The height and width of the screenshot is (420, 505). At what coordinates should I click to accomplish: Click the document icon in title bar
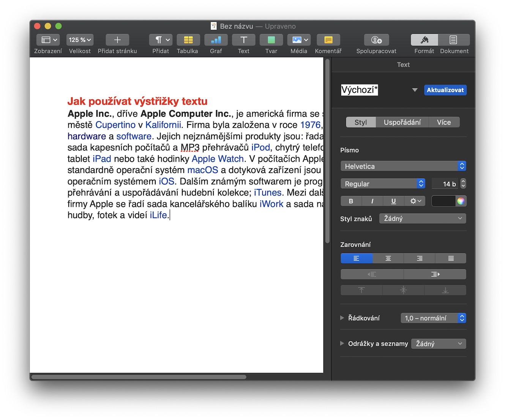(214, 26)
